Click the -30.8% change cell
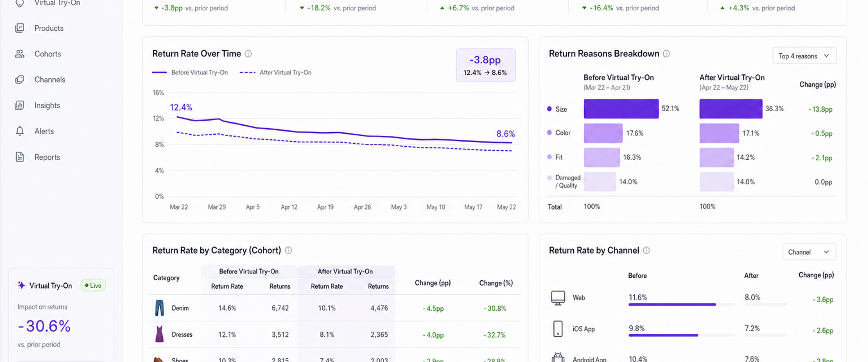Image resolution: width=868 pixels, height=362 pixels. click(495, 309)
